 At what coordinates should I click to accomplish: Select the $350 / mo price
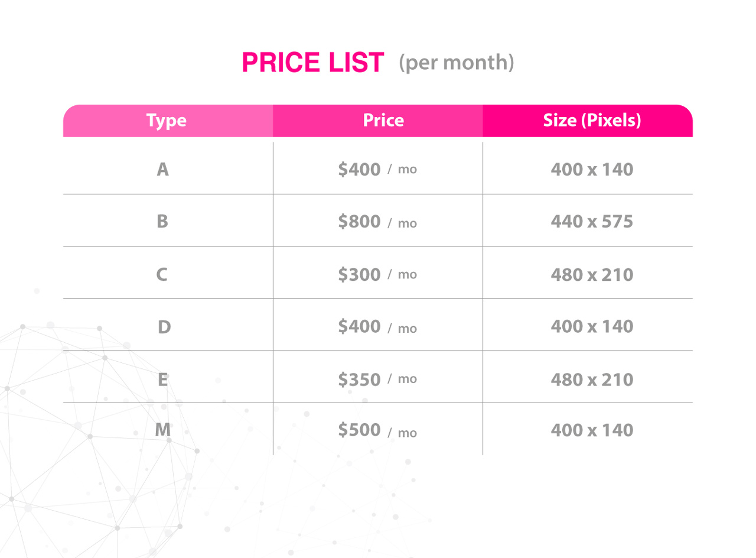click(378, 378)
